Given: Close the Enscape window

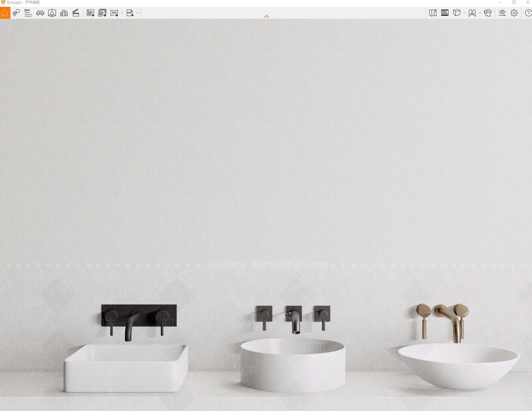Looking at the screenshot, I should click(x=527, y=2).
